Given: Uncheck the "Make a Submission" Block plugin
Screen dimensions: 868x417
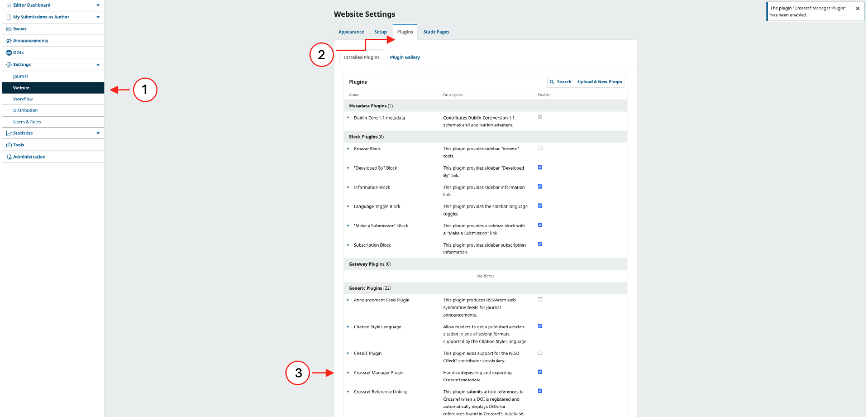Looking at the screenshot, I should click(540, 225).
